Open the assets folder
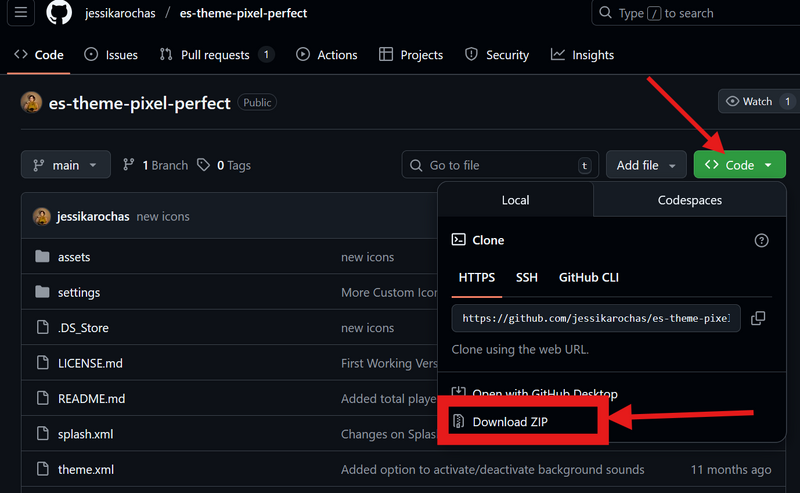 pyautogui.click(x=74, y=257)
